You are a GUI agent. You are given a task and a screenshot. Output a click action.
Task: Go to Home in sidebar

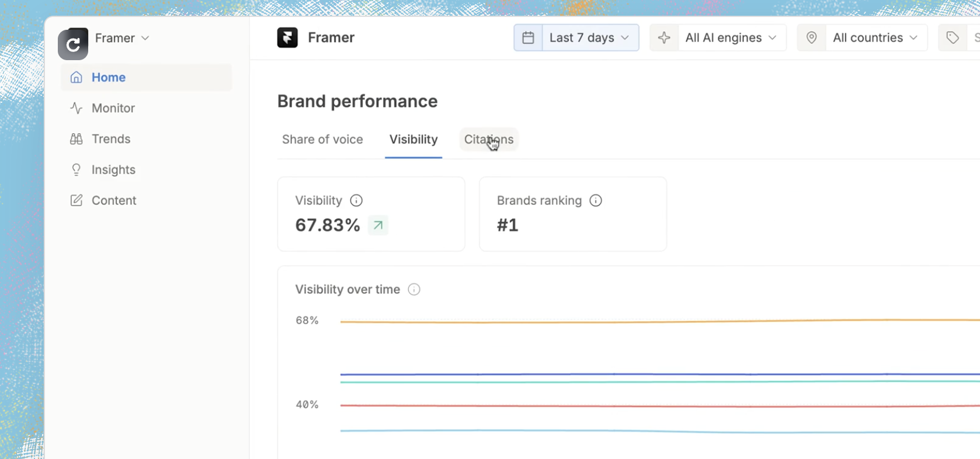147,77
